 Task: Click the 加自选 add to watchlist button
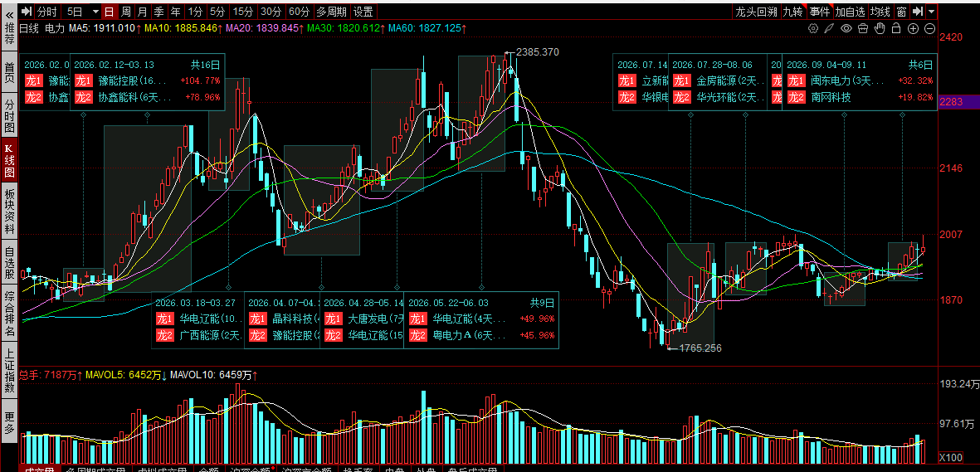(x=850, y=12)
